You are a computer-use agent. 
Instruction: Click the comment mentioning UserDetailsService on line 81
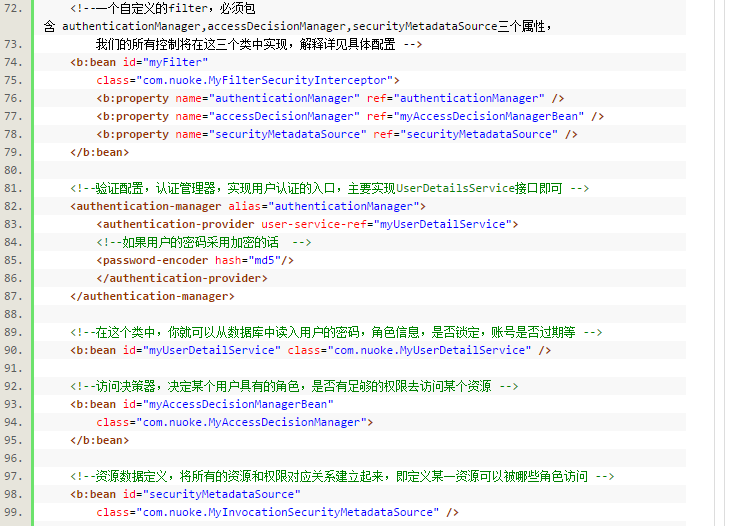click(330, 188)
